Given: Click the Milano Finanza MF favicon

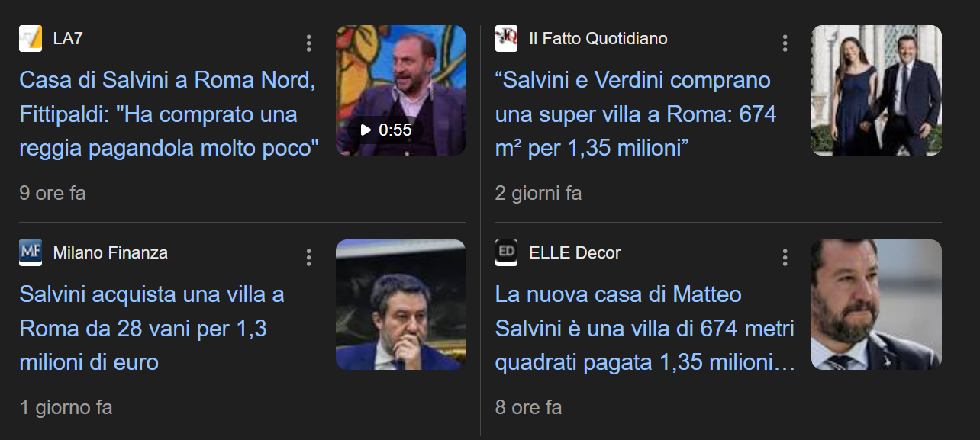Looking at the screenshot, I should [x=31, y=252].
